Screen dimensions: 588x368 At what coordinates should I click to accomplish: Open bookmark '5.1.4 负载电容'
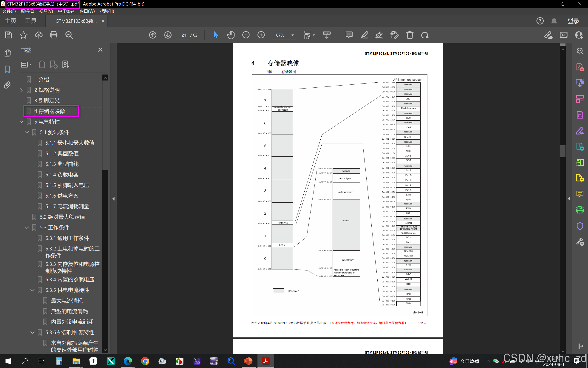pyautogui.click(x=62, y=175)
